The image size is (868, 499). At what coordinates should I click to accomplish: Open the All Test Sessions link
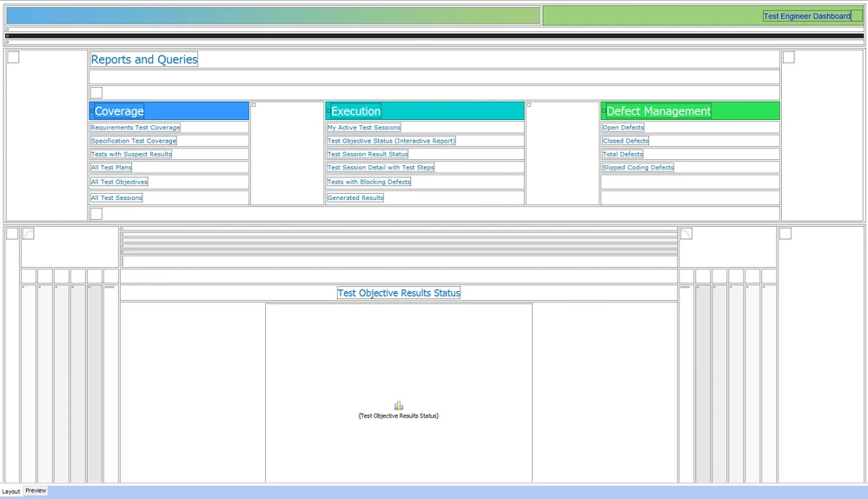click(116, 197)
